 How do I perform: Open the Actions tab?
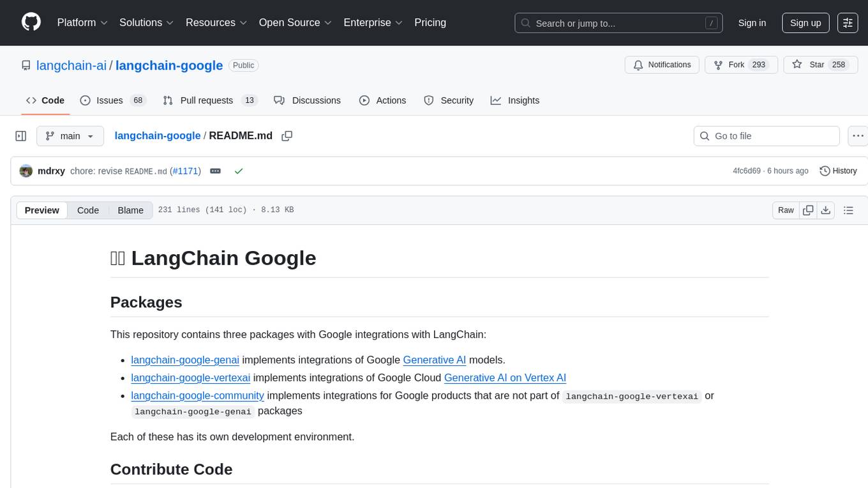point(382,100)
